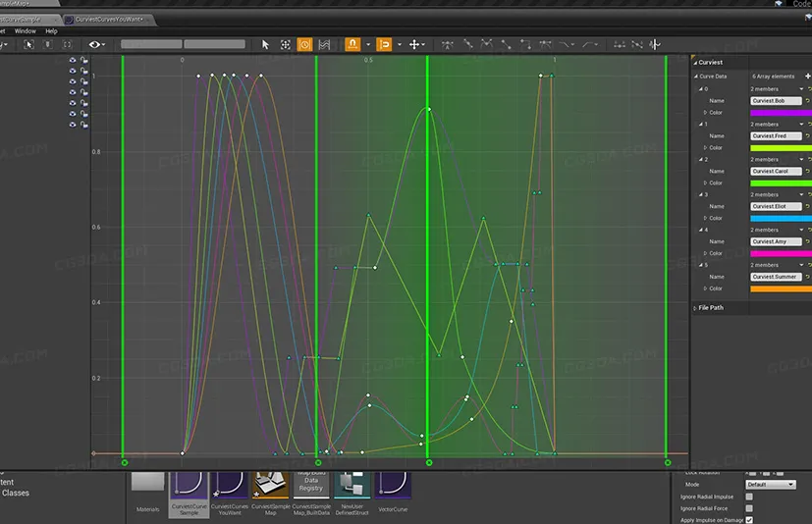Set linear interpolation for keys
The image size is (812, 524).
[x=506, y=44]
